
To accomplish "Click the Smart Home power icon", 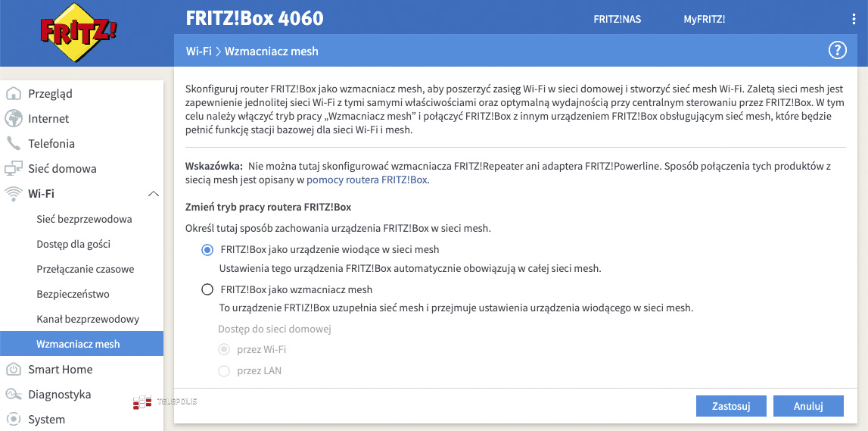I will pyautogui.click(x=14, y=370).
